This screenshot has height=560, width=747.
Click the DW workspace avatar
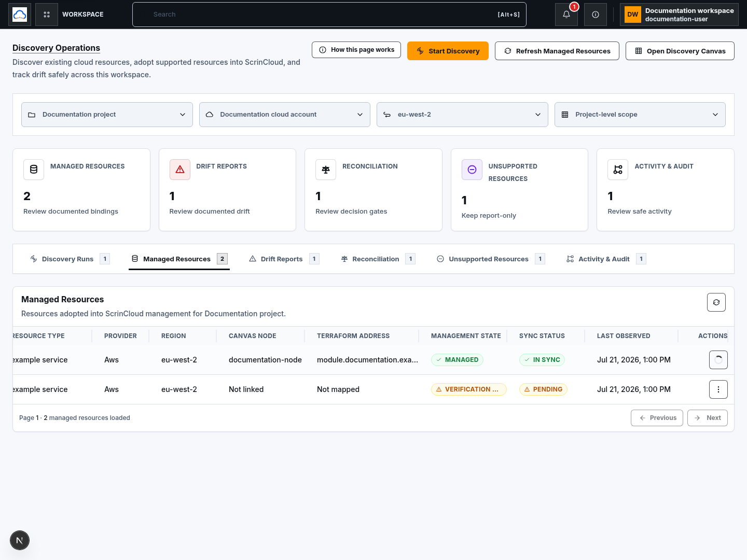click(x=633, y=15)
